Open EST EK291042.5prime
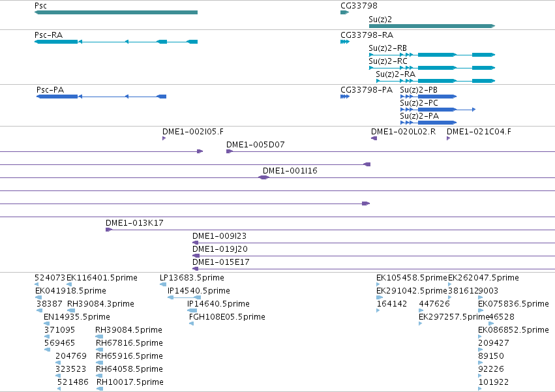 point(412,291)
